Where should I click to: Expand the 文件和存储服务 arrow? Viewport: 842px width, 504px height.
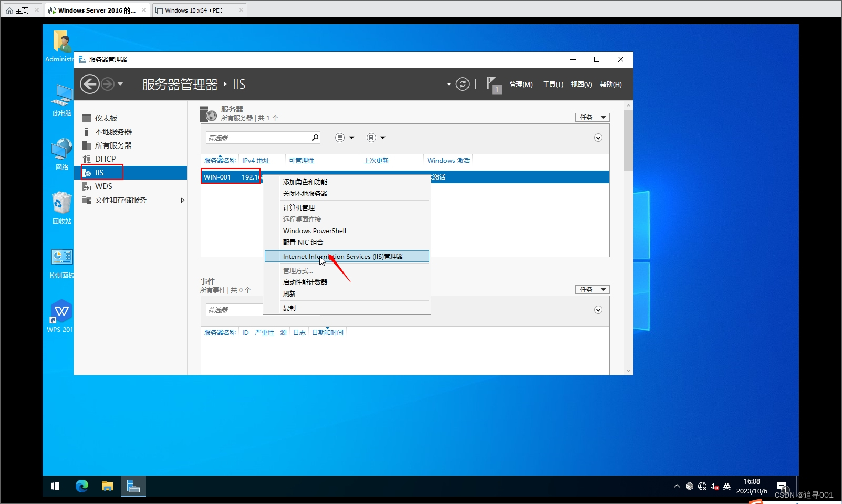click(x=182, y=200)
